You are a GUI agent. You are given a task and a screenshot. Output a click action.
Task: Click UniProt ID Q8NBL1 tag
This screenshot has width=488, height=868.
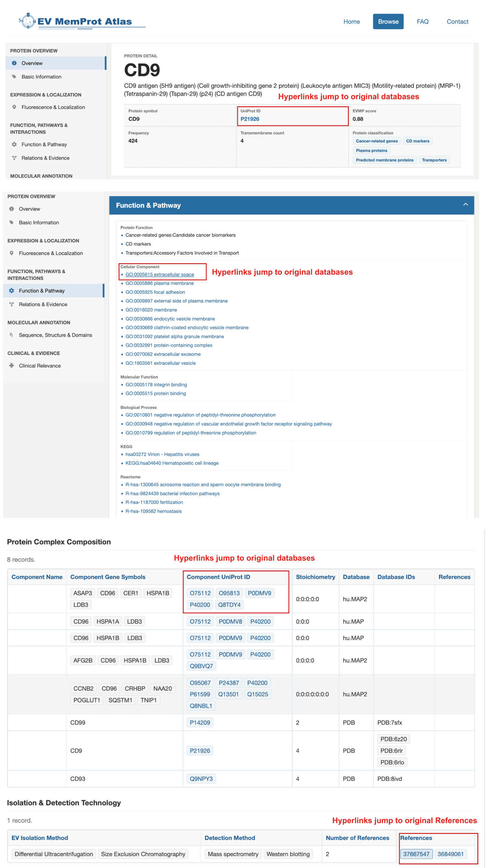[201, 706]
